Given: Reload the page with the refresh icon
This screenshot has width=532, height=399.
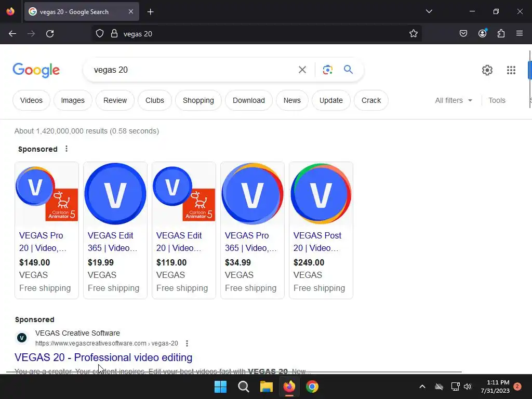Looking at the screenshot, I should [x=50, y=34].
